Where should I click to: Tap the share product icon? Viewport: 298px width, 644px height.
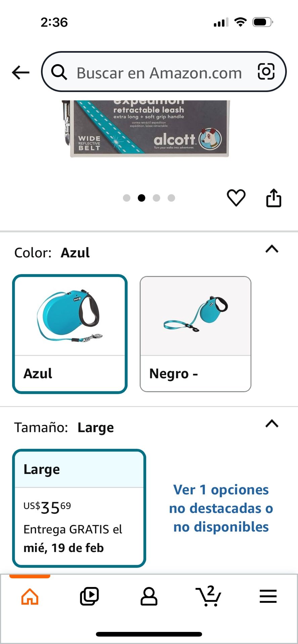click(273, 198)
